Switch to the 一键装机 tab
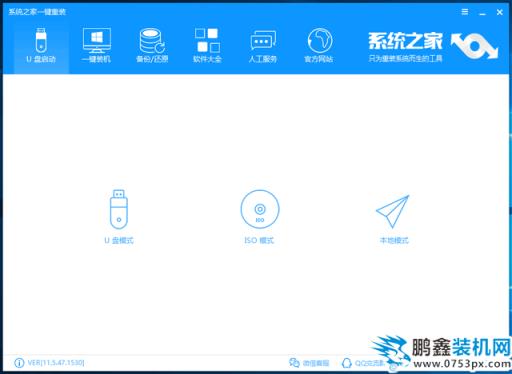 pyautogui.click(x=97, y=46)
